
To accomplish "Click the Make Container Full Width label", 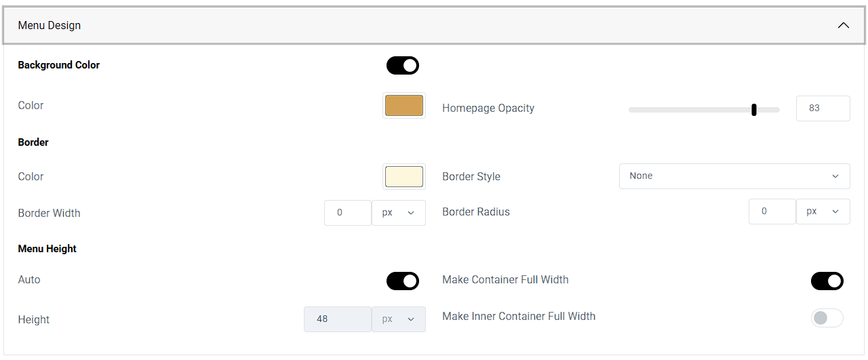I will point(505,280).
